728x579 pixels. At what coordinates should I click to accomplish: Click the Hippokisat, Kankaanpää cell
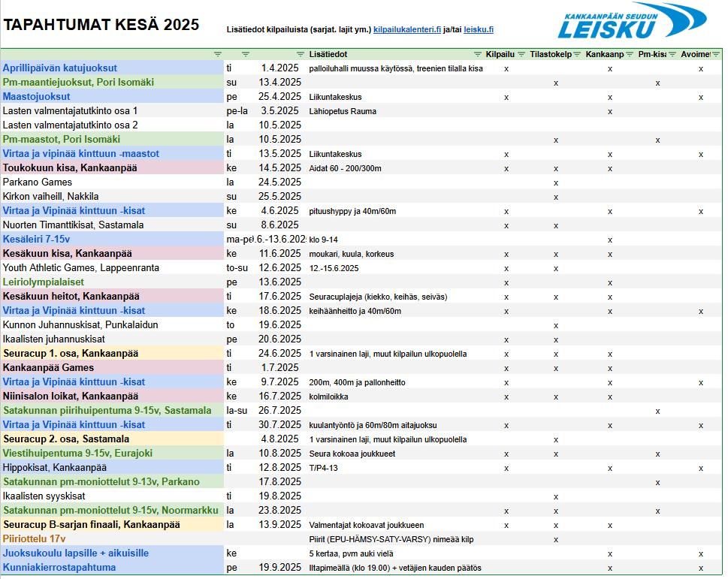(113, 468)
